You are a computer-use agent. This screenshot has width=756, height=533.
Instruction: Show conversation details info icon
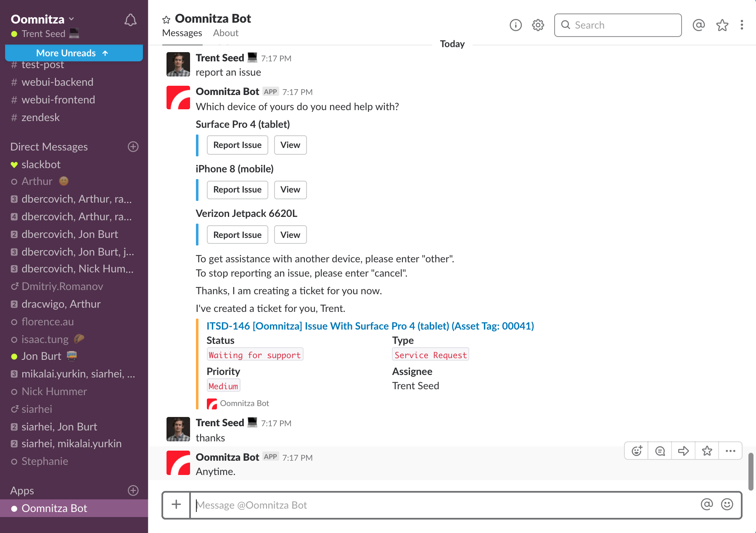coord(515,25)
